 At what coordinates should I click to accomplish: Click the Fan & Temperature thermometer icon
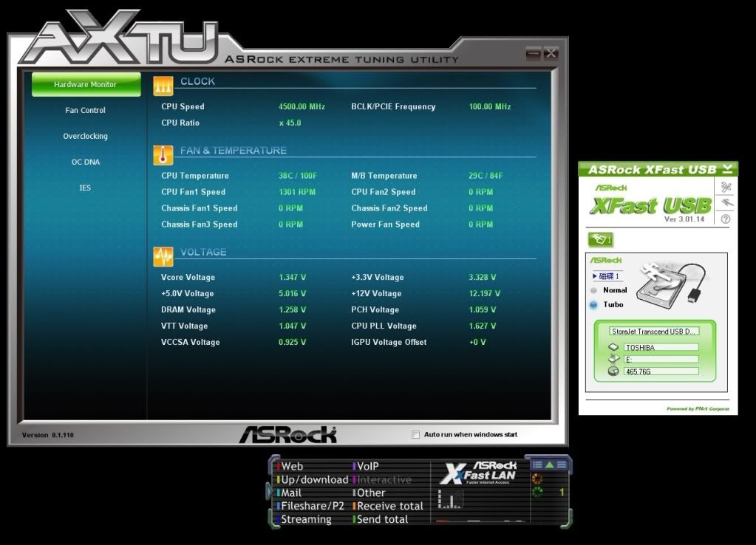click(163, 155)
